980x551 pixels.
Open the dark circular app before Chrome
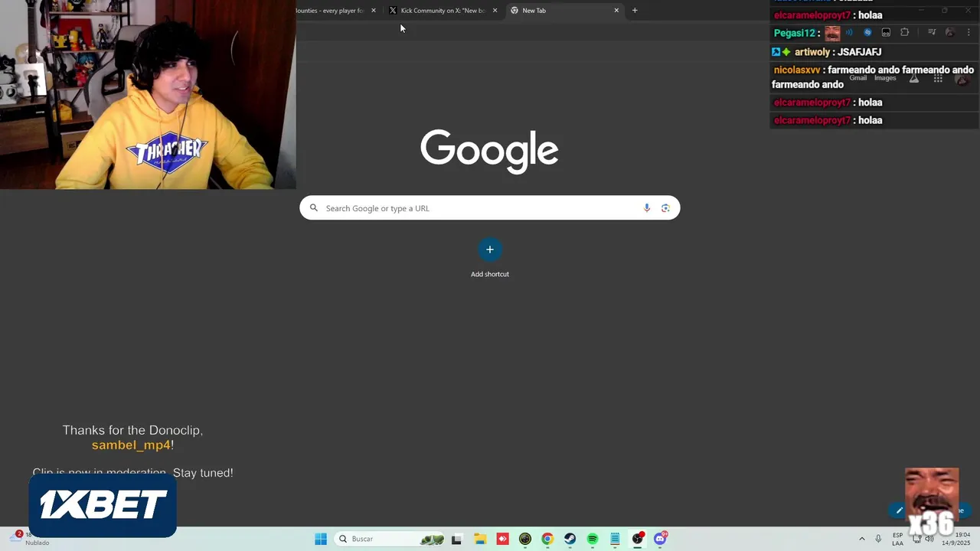525,539
